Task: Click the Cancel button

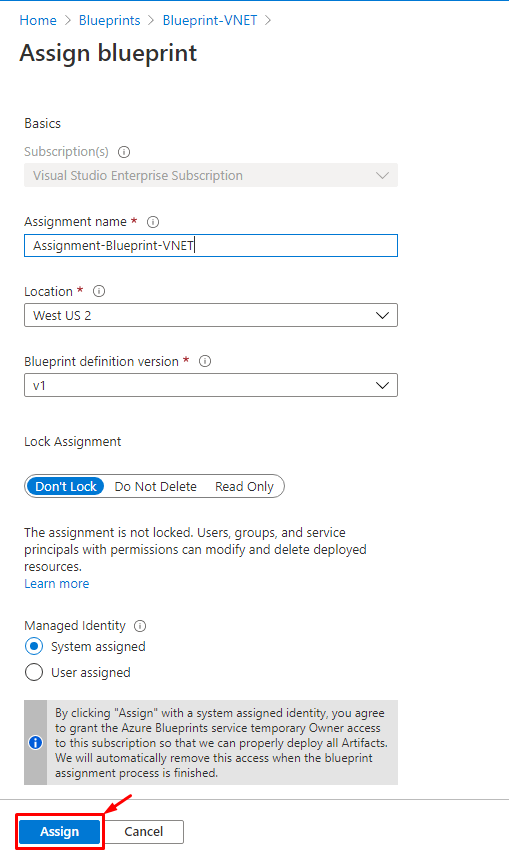Action: [x=144, y=832]
